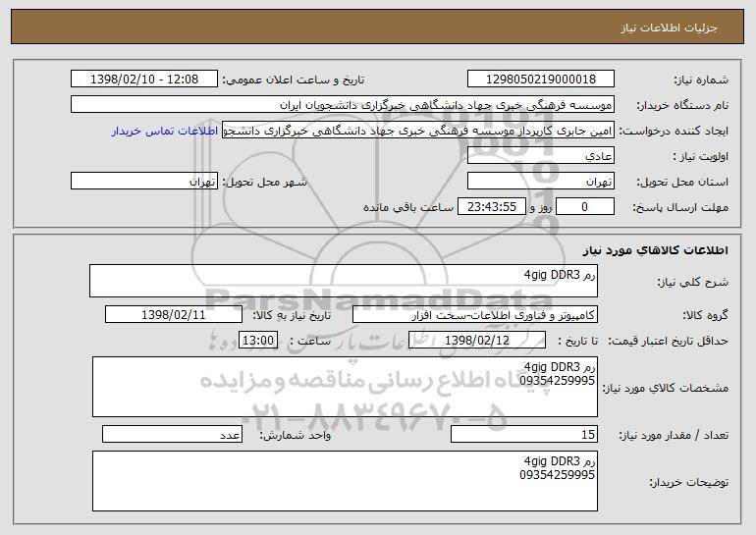Click the شهر محل تحویل field تهران
Viewport: 756px width, 535px height.
144,182
